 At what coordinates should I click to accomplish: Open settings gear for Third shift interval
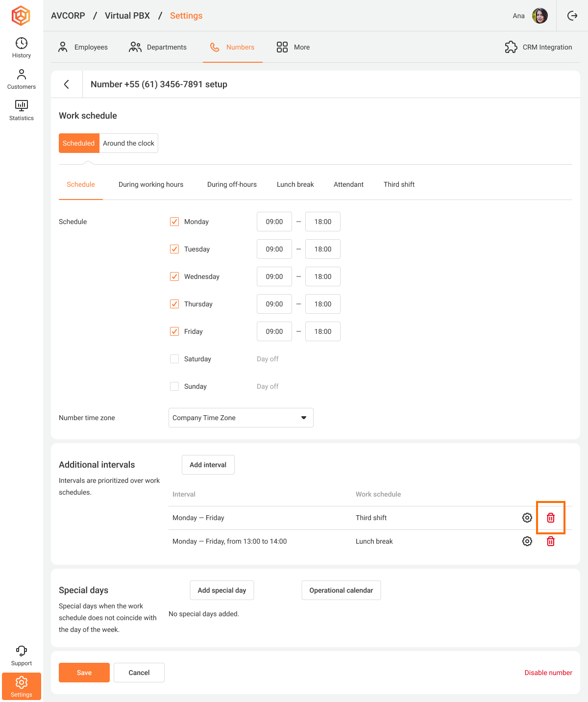(x=527, y=518)
